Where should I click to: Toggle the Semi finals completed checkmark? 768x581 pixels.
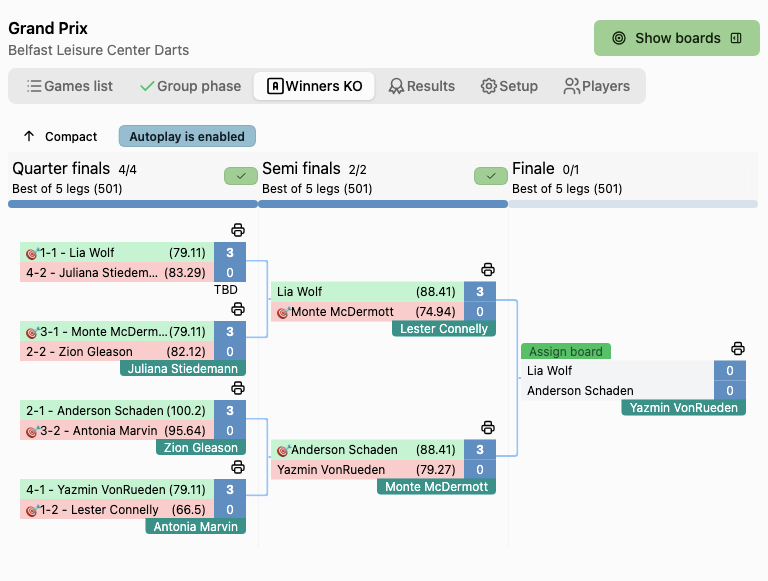coord(491,176)
